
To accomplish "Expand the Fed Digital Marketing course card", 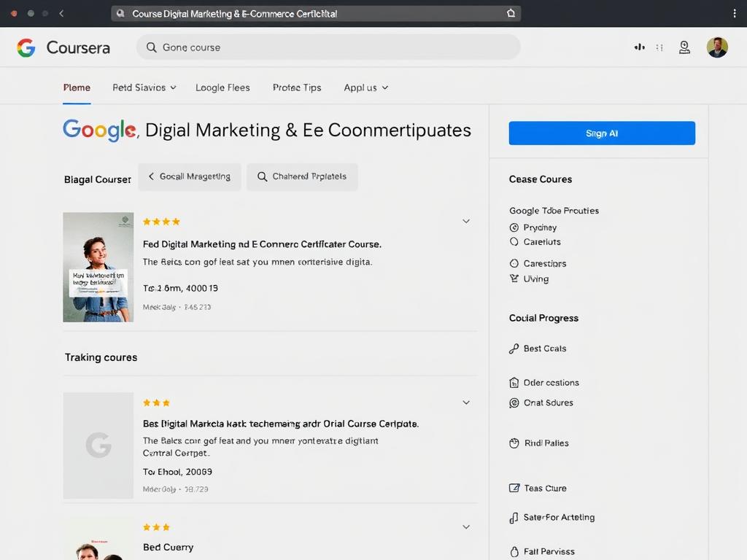I will 466,222.
